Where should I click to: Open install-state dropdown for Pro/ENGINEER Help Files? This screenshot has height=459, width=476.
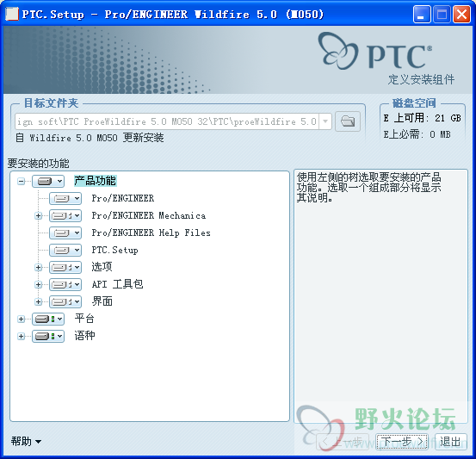[65, 233]
